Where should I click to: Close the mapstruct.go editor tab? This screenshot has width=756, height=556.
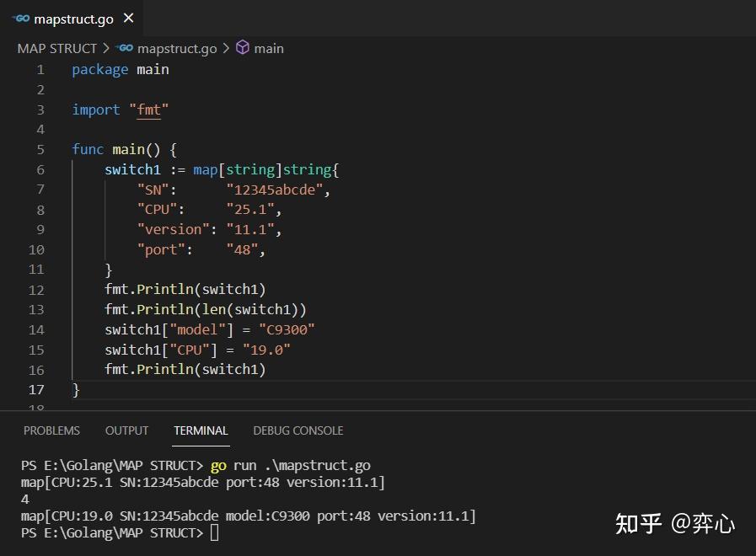tap(128, 18)
